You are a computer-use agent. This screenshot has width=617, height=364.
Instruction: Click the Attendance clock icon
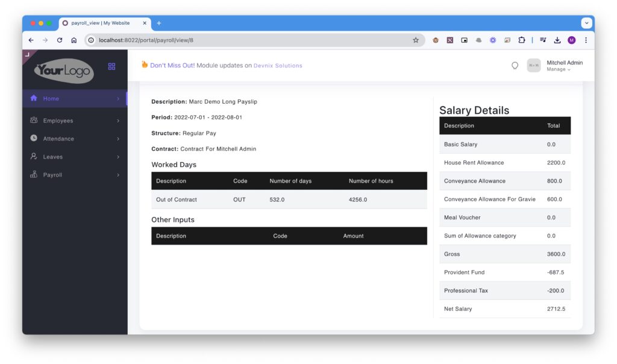[x=34, y=139]
